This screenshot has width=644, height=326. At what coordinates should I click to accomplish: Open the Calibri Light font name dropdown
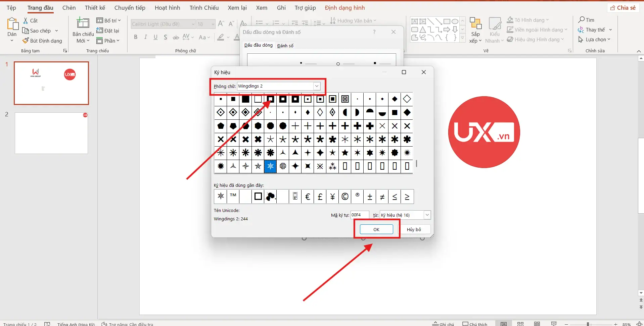[x=193, y=24]
